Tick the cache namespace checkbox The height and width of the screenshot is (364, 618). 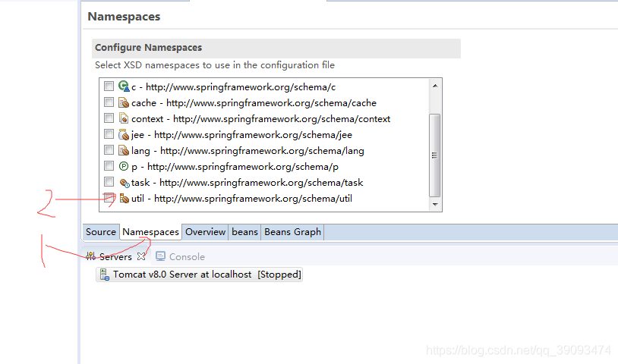click(x=109, y=102)
